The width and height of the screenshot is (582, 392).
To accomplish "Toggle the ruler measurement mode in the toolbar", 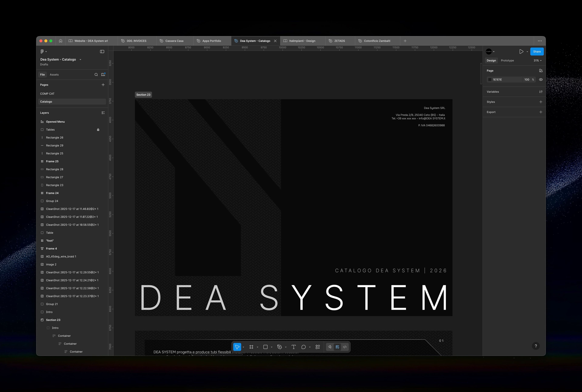I will click(x=337, y=347).
